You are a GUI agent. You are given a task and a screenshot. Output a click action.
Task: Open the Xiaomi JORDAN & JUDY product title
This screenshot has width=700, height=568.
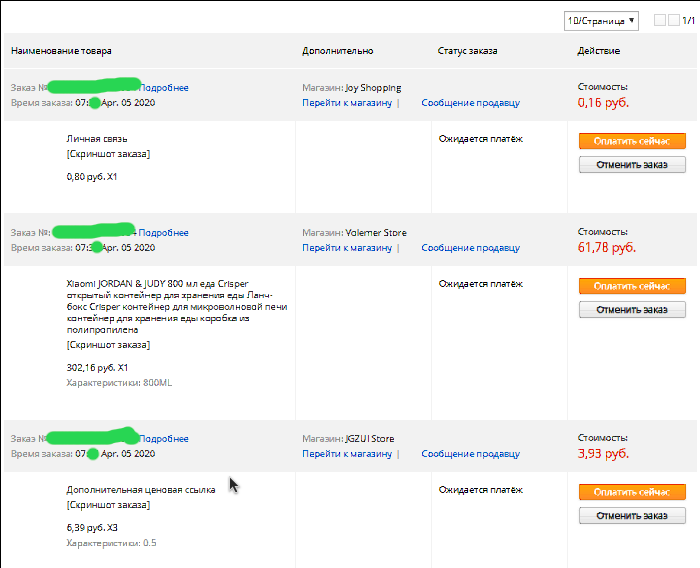click(x=177, y=307)
